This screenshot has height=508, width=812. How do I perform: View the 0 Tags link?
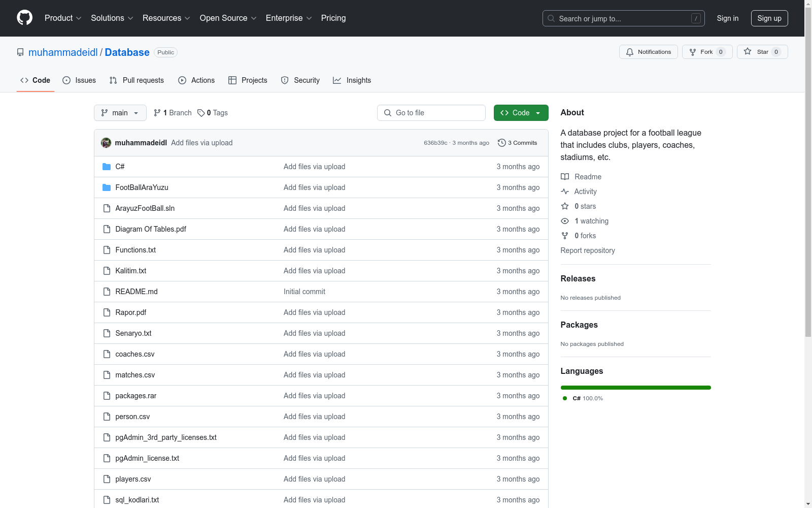[213, 113]
